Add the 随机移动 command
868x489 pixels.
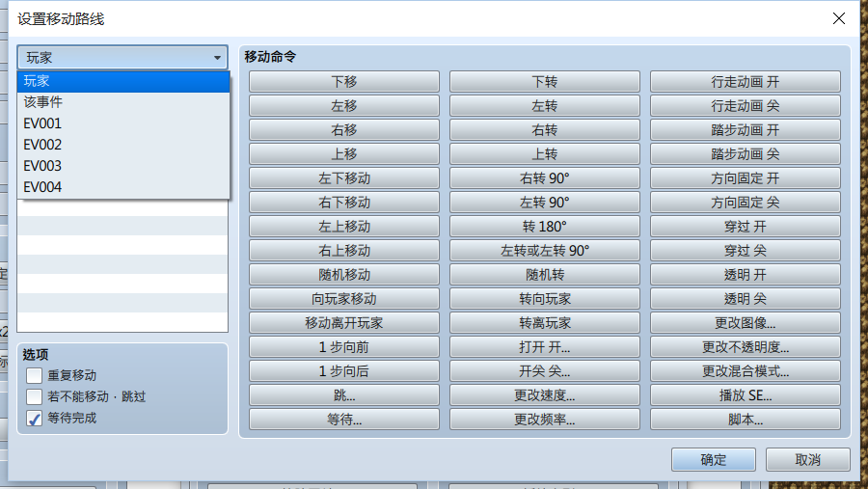click(x=343, y=275)
